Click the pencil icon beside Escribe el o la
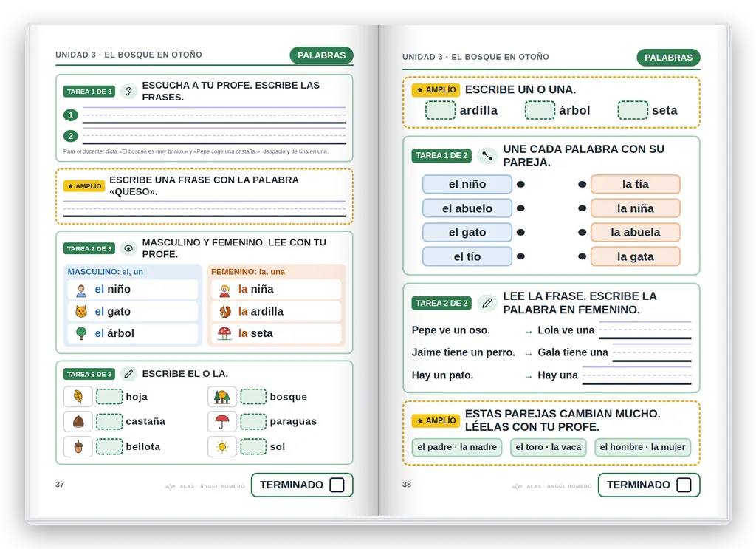 pyautogui.click(x=128, y=374)
